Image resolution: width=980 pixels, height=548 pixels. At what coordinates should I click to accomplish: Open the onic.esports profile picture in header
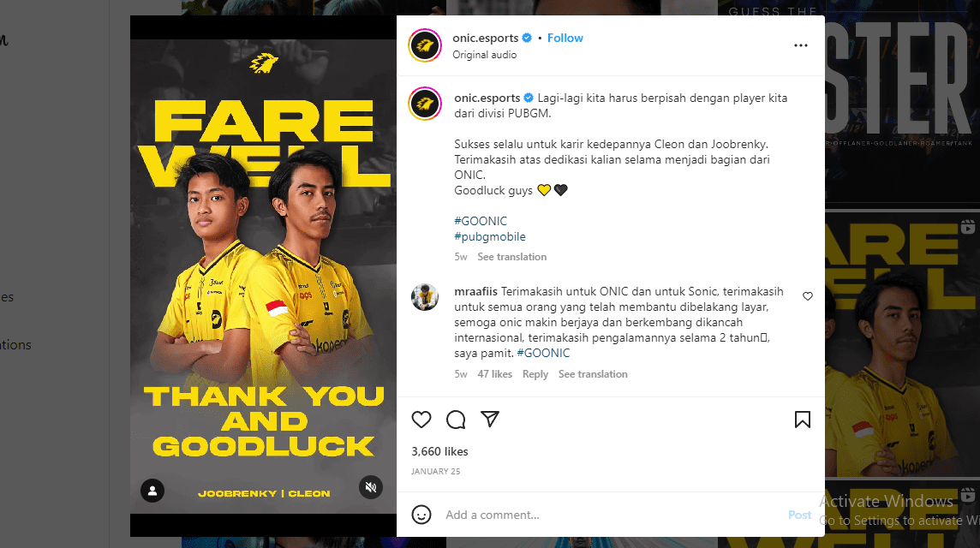point(425,45)
